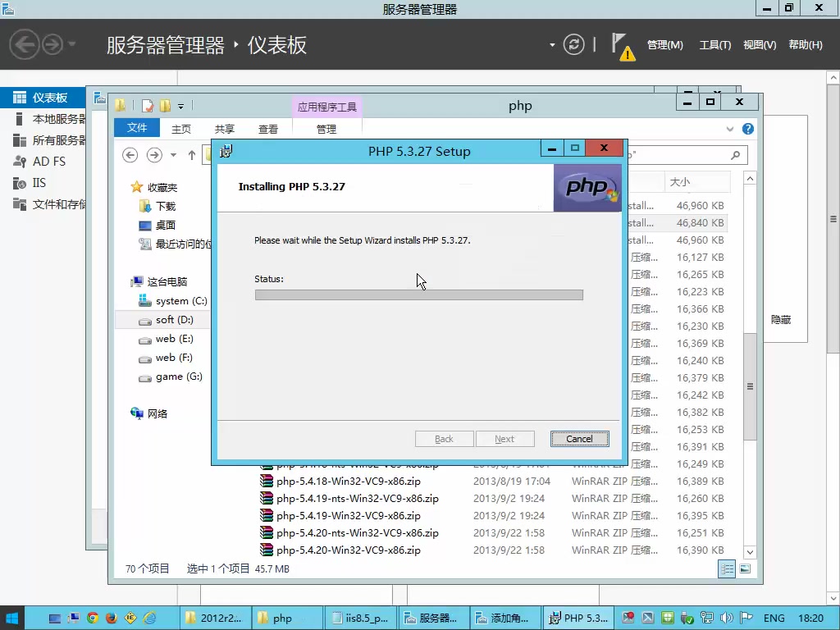
Task: Go forward in Server Manager navigation
Action: coord(52,44)
